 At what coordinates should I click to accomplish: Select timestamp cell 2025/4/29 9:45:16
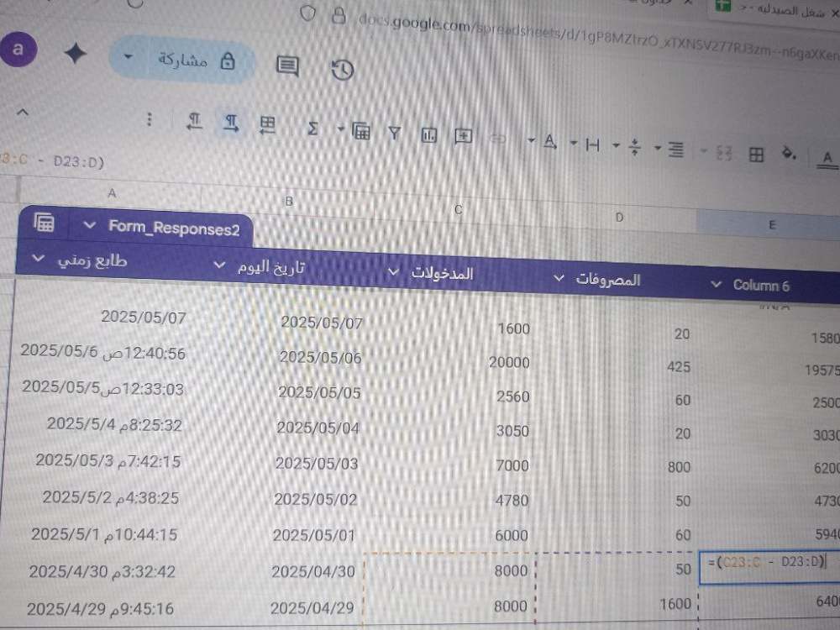click(100, 608)
